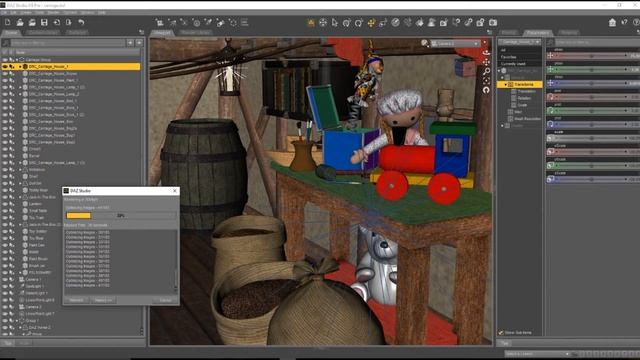The height and width of the screenshot is (360, 640).
Task: Click the Help question-mark icon at top right
Action: point(636,22)
